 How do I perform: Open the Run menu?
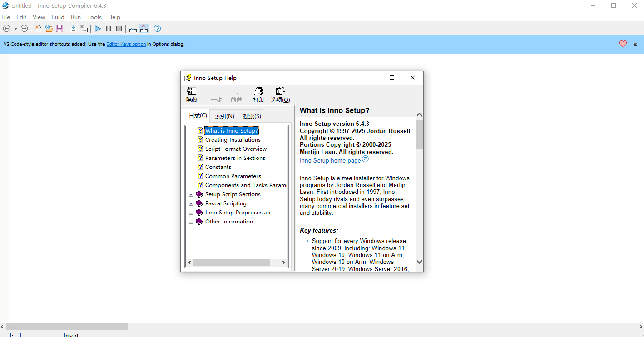pos(76,17)
